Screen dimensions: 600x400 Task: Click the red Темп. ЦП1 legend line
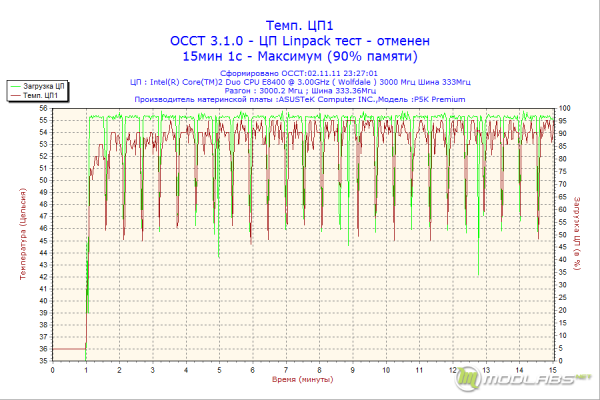(x=16, y=95)
